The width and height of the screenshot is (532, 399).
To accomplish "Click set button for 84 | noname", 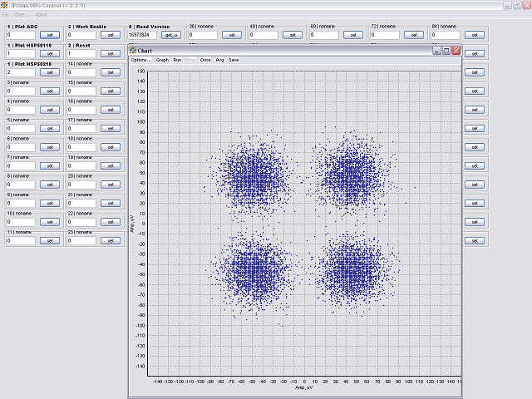I will coord(475,35).
